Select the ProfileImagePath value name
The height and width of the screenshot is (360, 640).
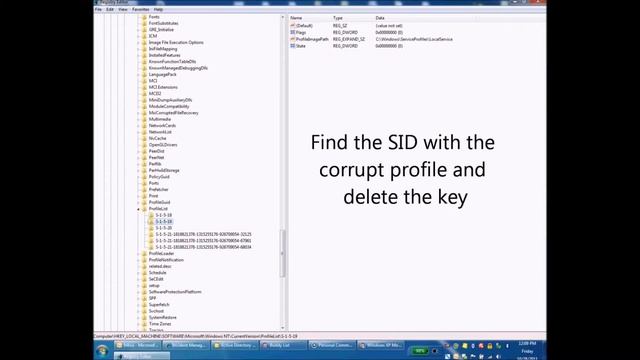click(x=312, y=39)
